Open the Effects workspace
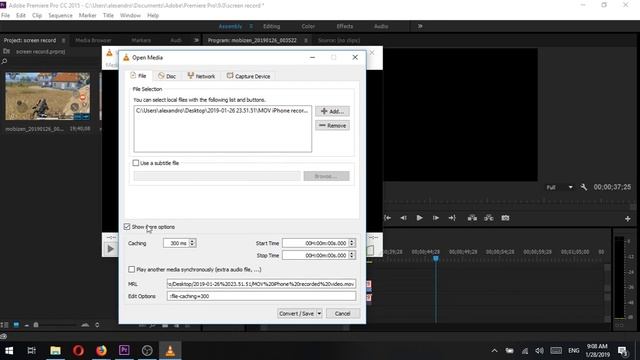Viewport: 640px width, 360px height. (x=344, y=26)
